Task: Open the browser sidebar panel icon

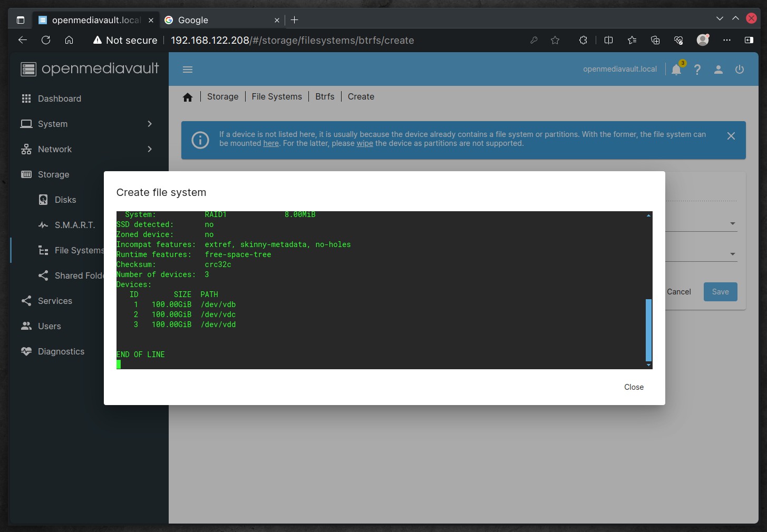Action: [749, 40]
